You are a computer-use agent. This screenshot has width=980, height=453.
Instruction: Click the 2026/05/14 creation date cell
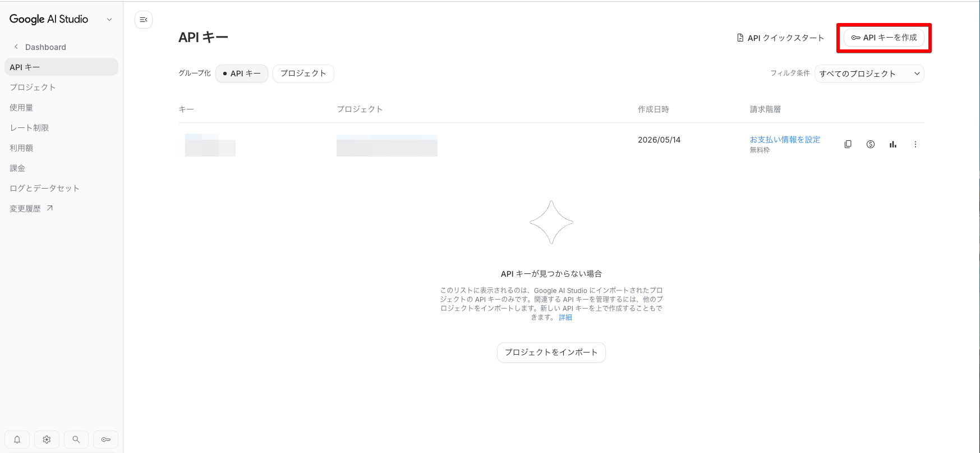(x=659, y=140)
